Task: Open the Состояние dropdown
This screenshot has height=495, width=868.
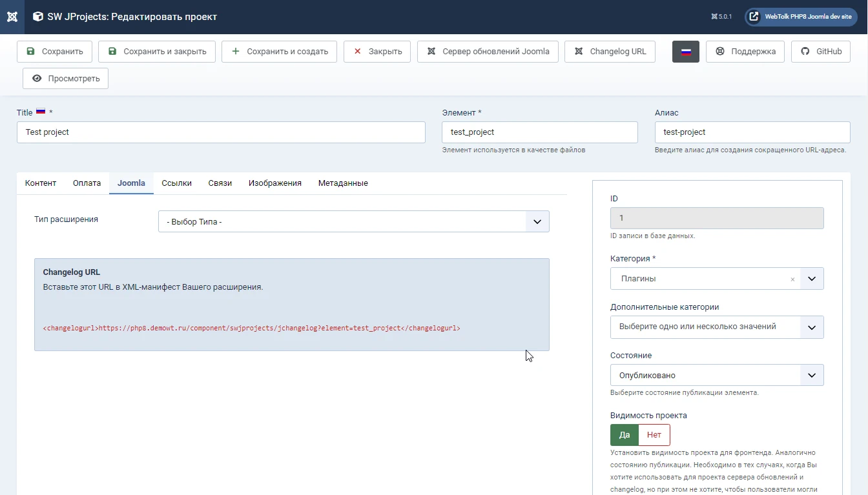Action: point(717,375)
